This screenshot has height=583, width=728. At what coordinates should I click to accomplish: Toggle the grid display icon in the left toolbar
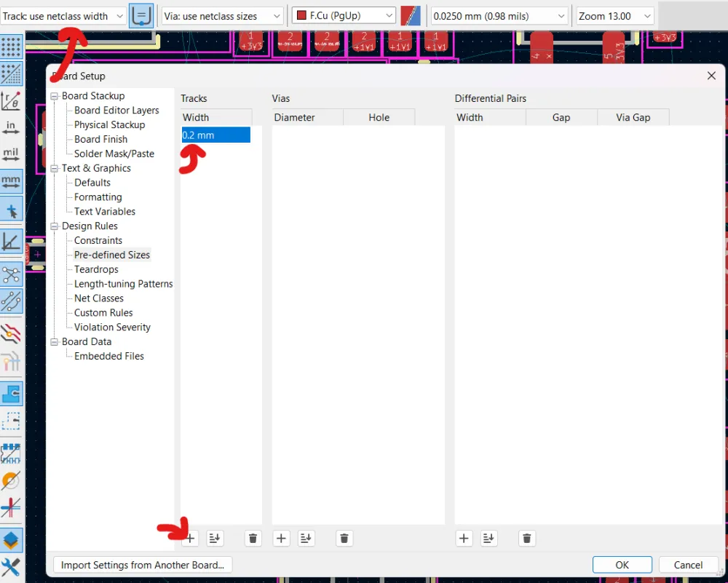11,46
